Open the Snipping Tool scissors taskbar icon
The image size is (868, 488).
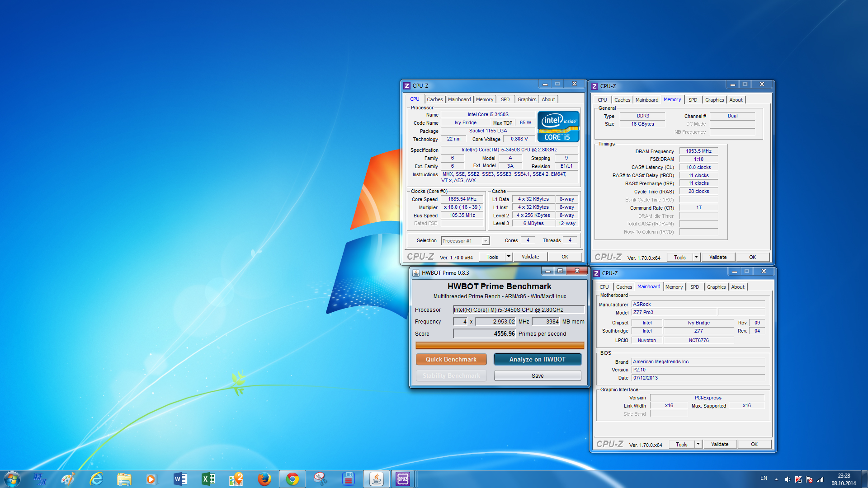coord(320,479)
